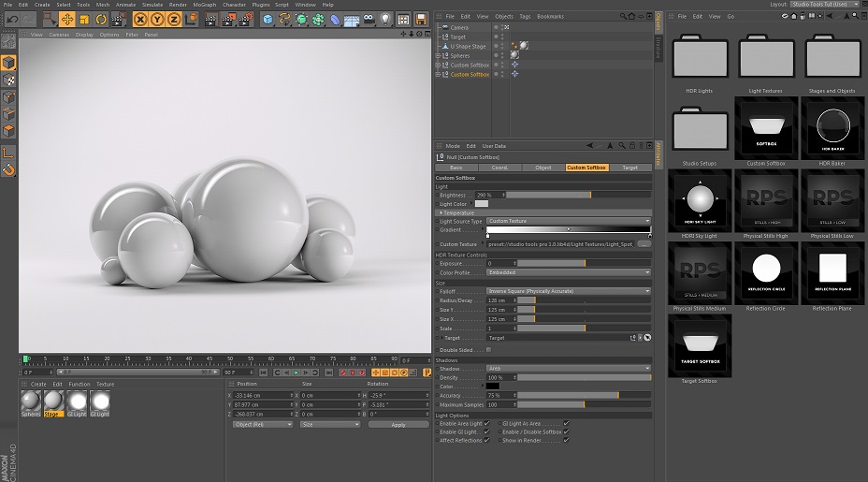Expand the Spheres object in tree

coord(439,55)
